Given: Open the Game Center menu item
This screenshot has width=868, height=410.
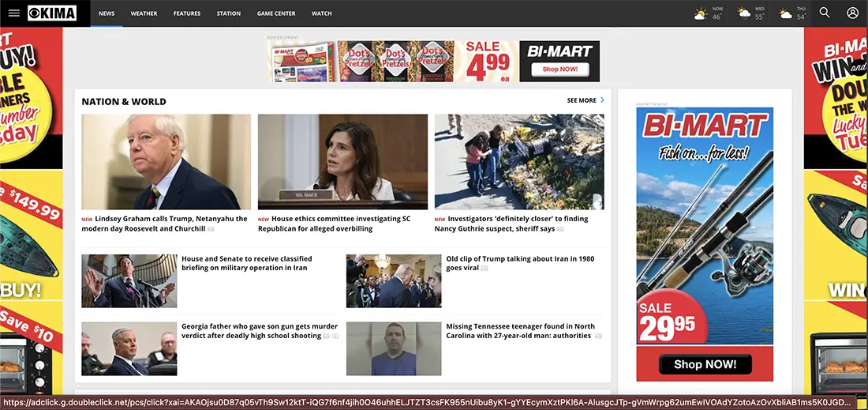Looking at the screenshot, I should (x=276, y=13).
